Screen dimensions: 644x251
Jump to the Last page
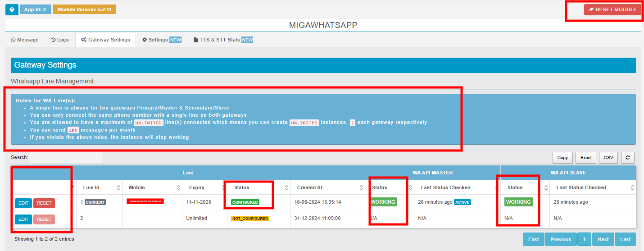[x=625, y=239]
